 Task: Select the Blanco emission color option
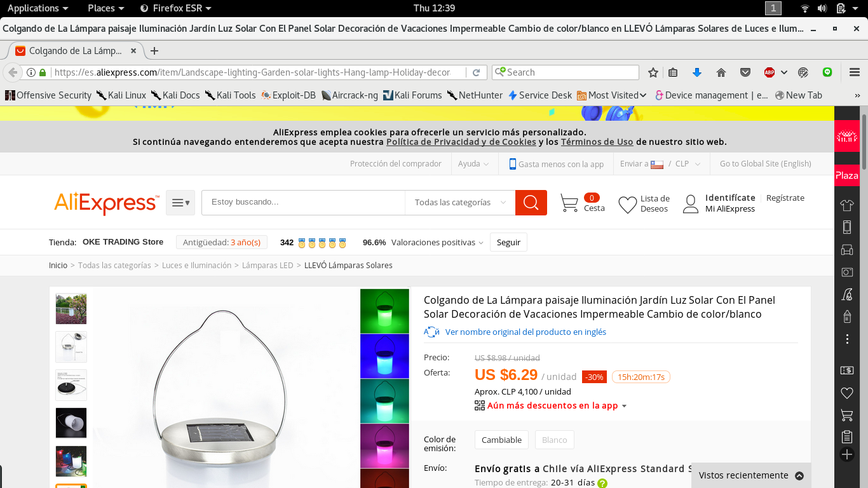tap(554, 440)
